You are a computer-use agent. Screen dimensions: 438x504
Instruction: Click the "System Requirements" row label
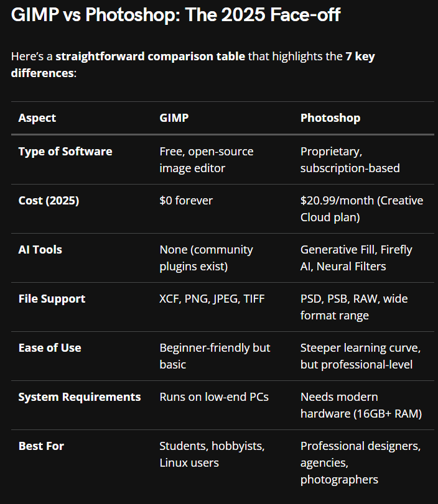(x=80, y=397)
